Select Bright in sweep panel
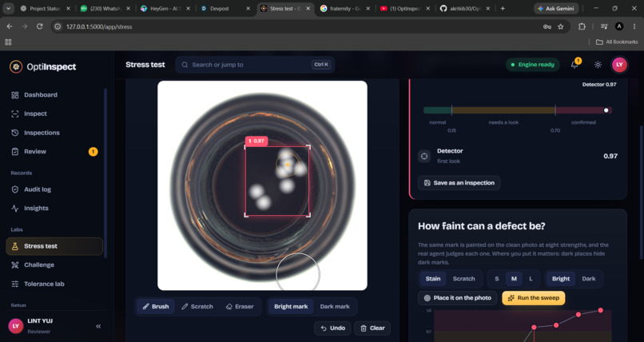 tap(561, 278)
